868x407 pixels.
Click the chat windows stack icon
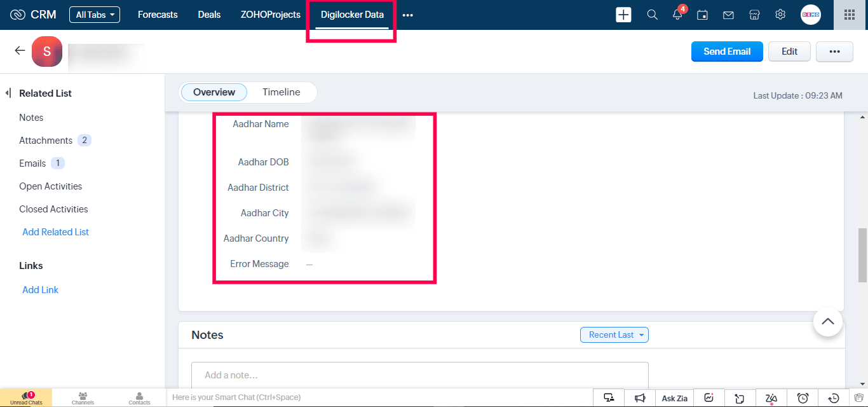[858, 399]
